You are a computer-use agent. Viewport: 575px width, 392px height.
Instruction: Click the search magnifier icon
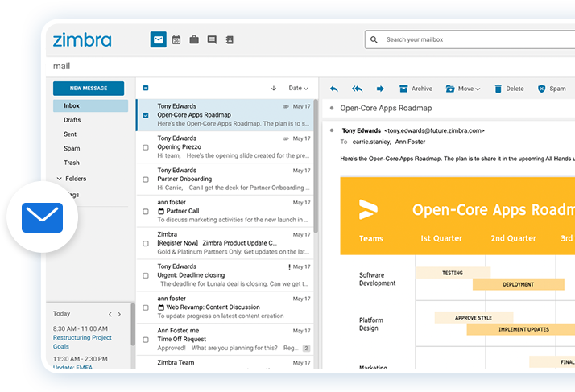374,39
